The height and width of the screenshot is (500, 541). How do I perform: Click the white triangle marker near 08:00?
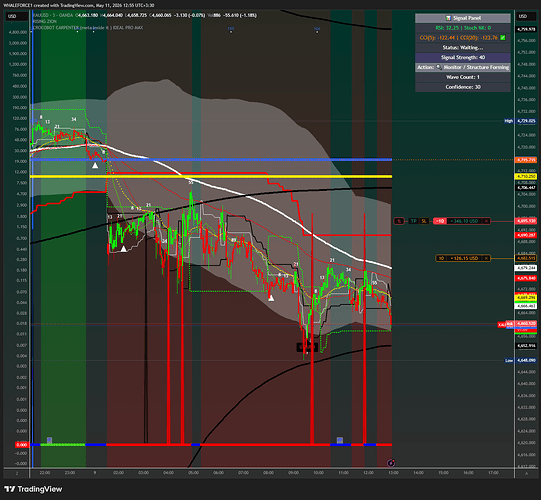[x=271, y=298]
